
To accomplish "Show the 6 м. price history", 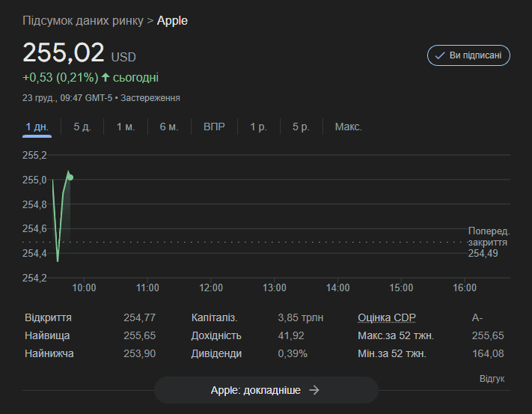I will (x=169, y=127).
